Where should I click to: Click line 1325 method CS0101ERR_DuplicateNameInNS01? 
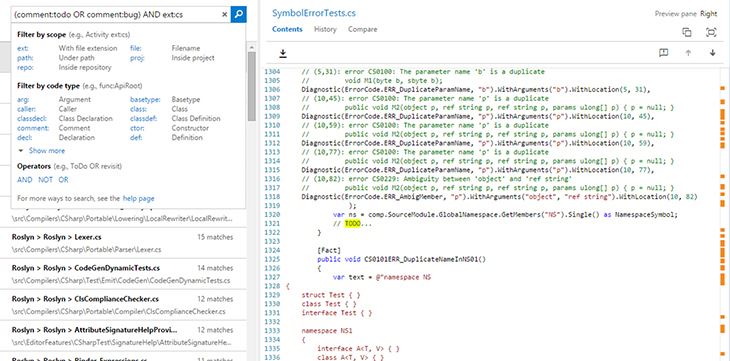tap(401, 259)
